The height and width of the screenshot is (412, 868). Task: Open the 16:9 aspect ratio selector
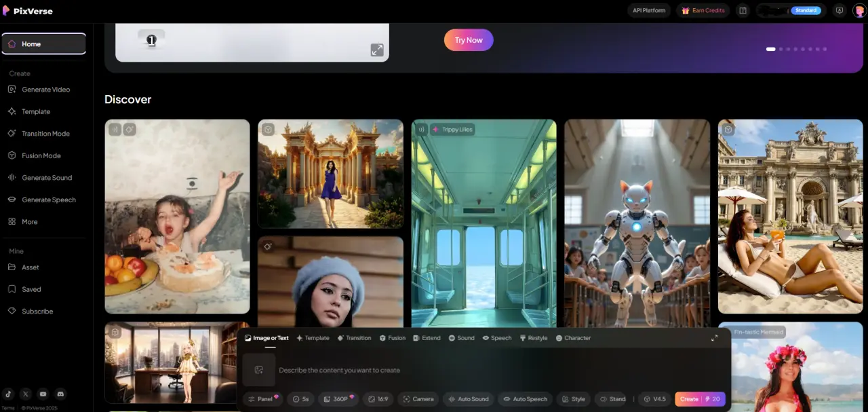coord(378,399)
